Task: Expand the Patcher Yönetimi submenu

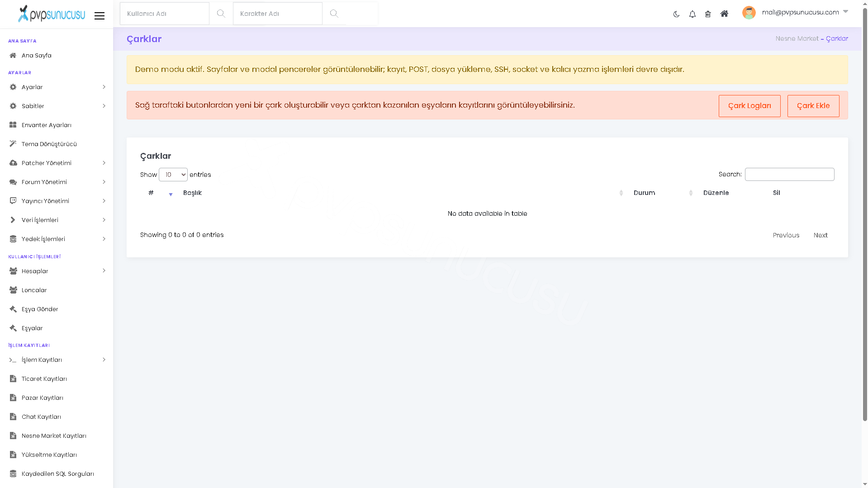Action: pyautogui.click(x=57, y=163)
